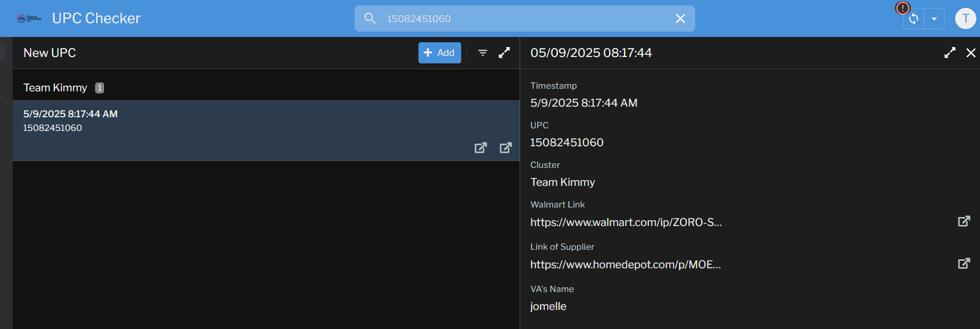This screenshot has height=329, width=980.
Task: Select the 5/9/2025 8:17:44 AM row
Action: tap(266, 131)
